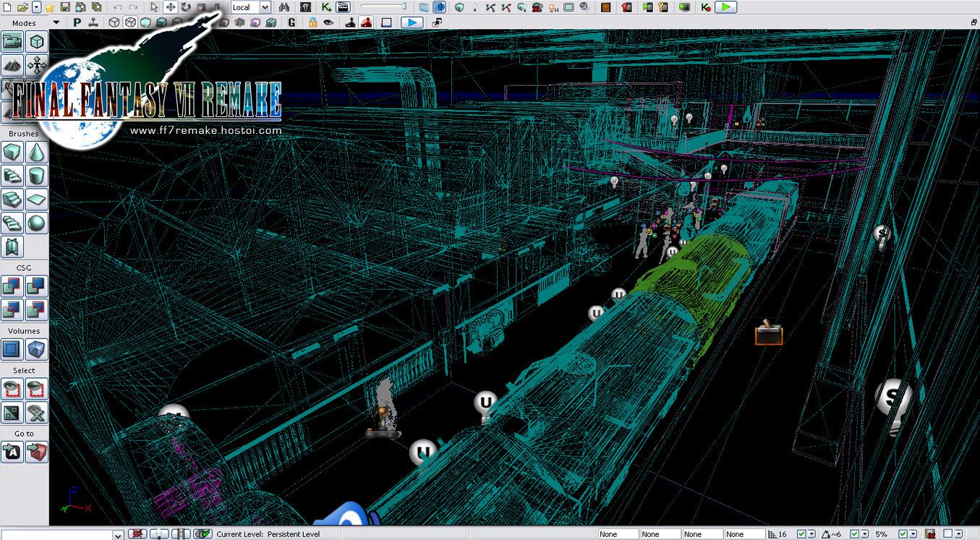The height and width of the screenshot is (540, 980).
Task: Click the yellow star favorites icon
Action: tap(49, 8)
